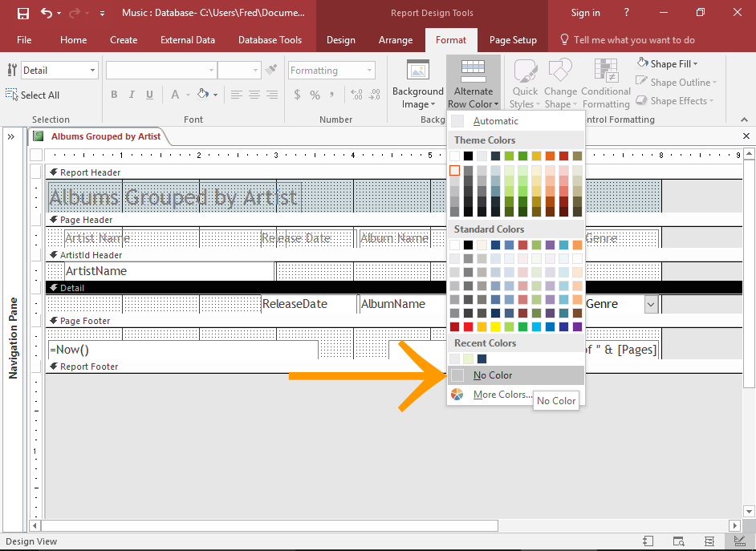Viewport: 756px width, 551px height.
Task: Toggle underline formatting
Action: point(148,94)
